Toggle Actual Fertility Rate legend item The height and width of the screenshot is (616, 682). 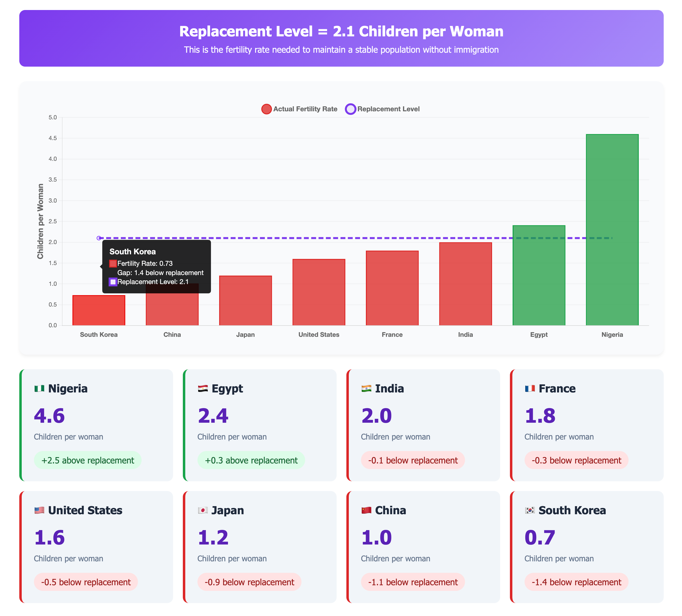tap(300, 109)
